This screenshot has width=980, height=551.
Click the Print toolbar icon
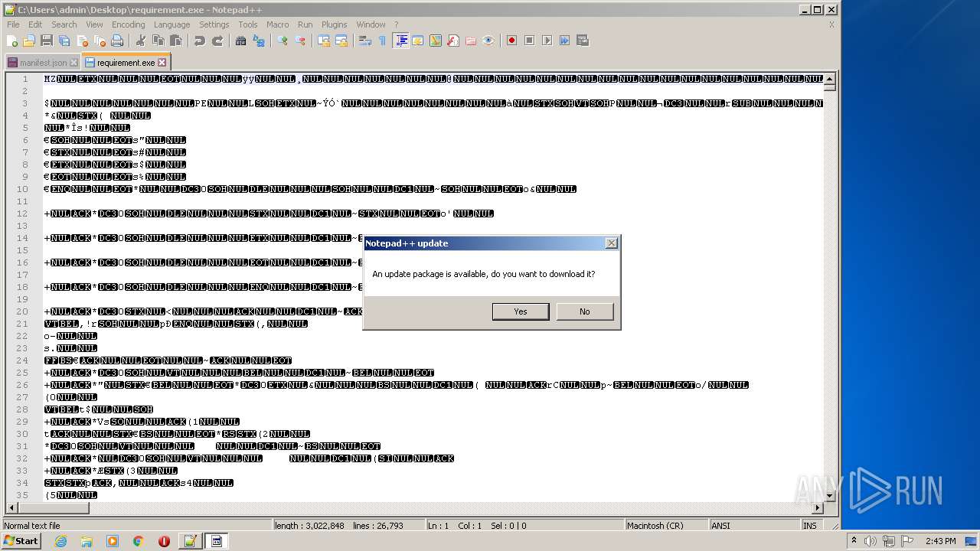tap(117, 41)
